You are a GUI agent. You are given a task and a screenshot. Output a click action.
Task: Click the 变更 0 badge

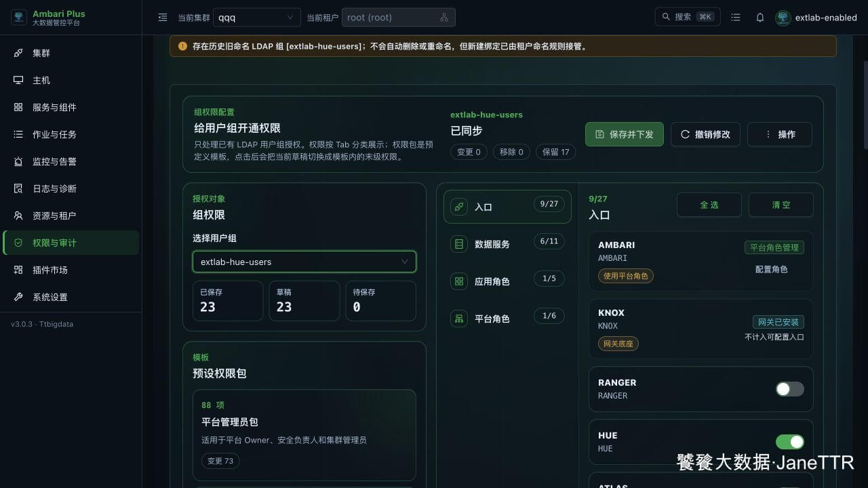point(469,152)
